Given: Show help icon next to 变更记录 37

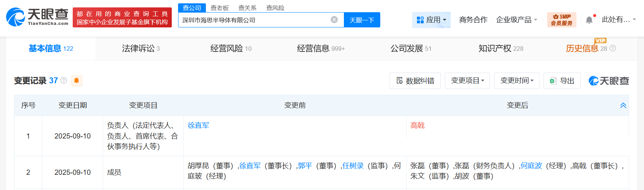Looking at the screenshot, I should (x=63, y=80).
